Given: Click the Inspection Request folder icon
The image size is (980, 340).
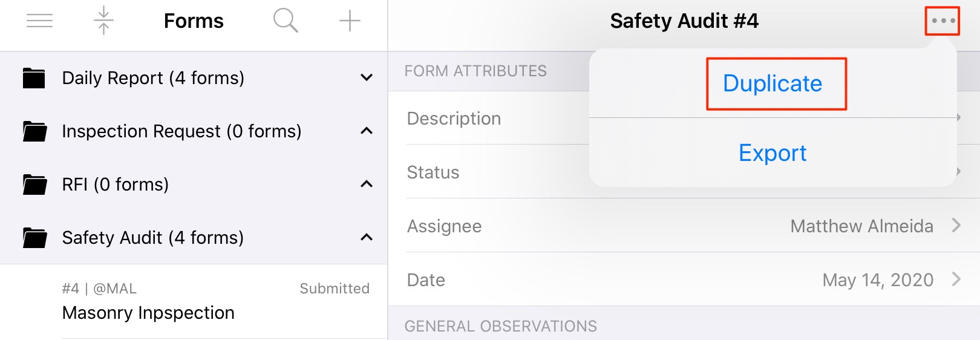Looking at the screenshot, I should [34, 131].
